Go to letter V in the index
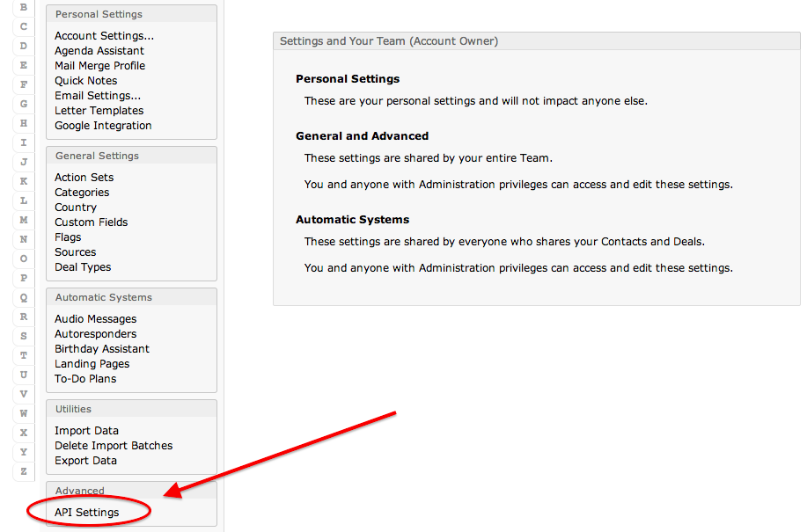807x532 pixels. [x=24, y=394]
